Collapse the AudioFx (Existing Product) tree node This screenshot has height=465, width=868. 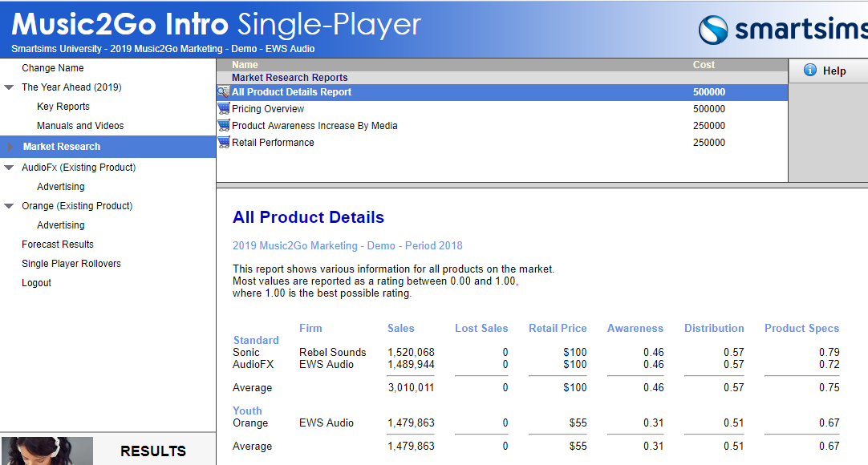click(9, 168)
